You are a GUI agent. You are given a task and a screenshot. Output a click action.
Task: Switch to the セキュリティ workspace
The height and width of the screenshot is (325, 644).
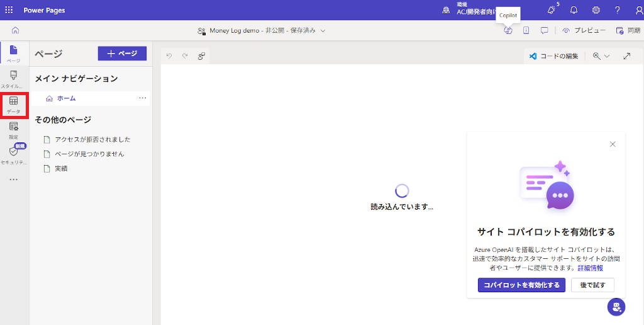click(14, 155)
